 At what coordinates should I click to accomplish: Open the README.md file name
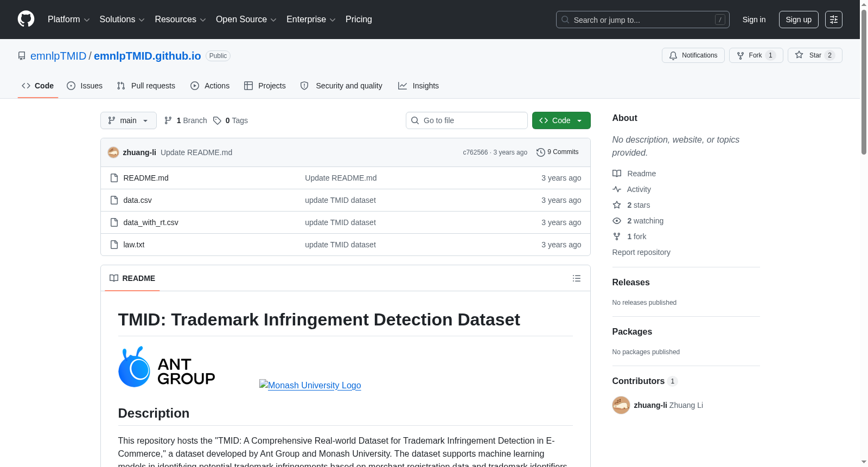click(x=146, y=178)
